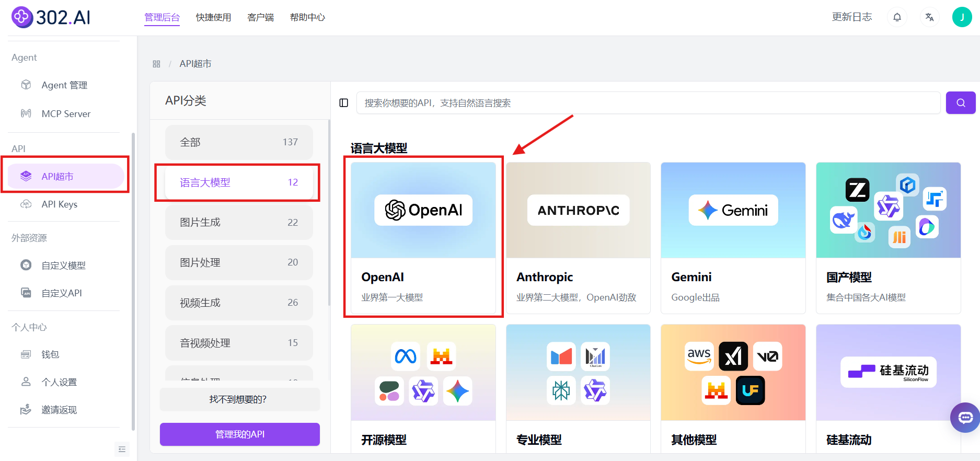Click the 钱包 wallet icon

click(x=26, y=354)
